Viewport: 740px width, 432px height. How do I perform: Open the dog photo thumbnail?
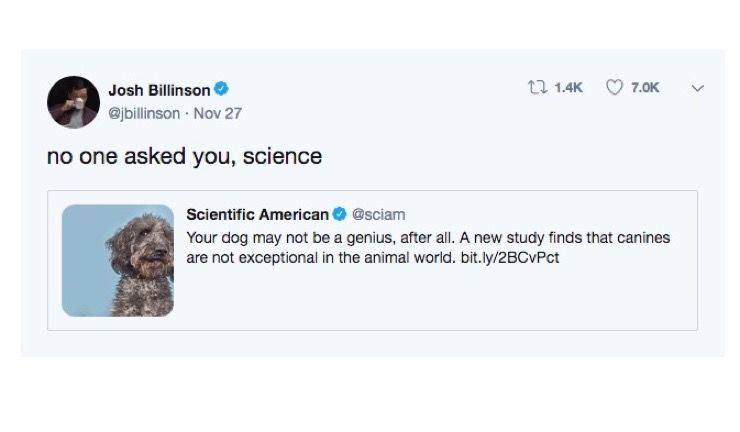118,260
